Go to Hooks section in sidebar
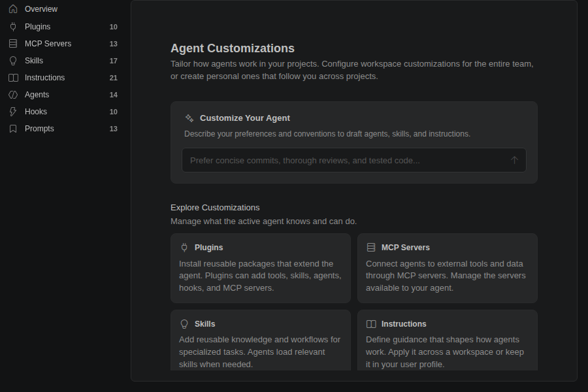The image size is (588, 392). coord(63,112)
